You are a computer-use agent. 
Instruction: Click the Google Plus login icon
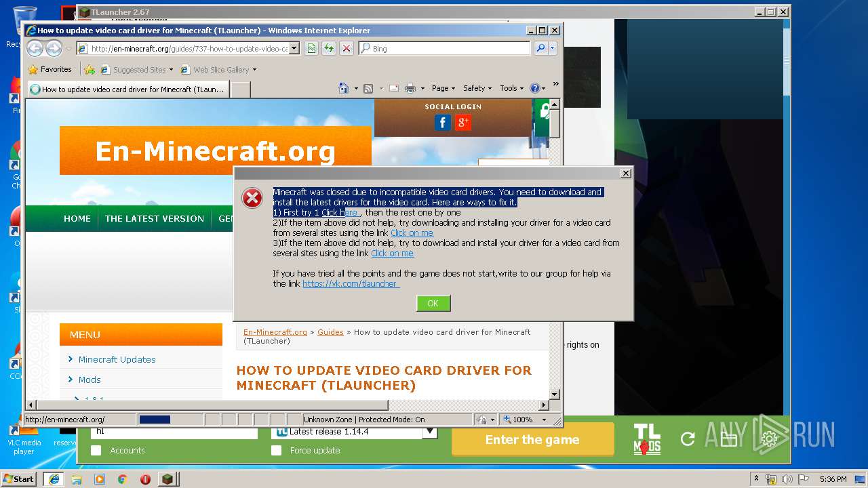[x=463, y=123]
